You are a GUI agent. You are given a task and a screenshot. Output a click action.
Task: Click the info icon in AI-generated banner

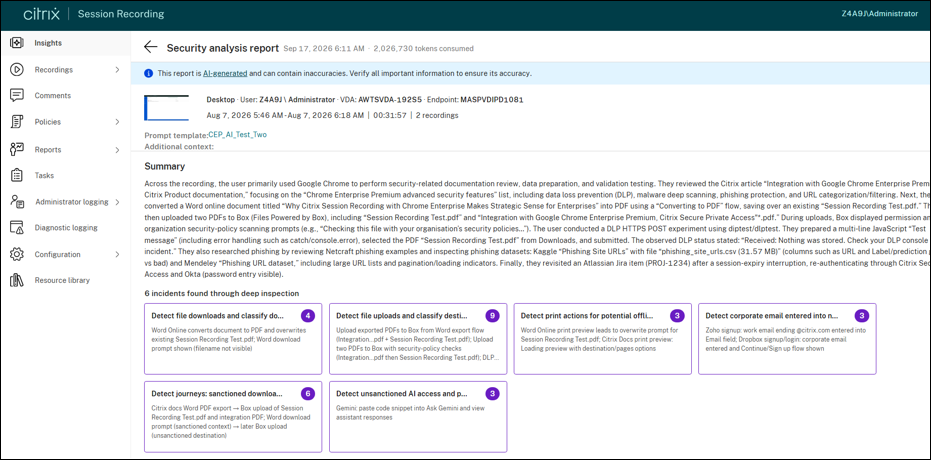(148, 74)
